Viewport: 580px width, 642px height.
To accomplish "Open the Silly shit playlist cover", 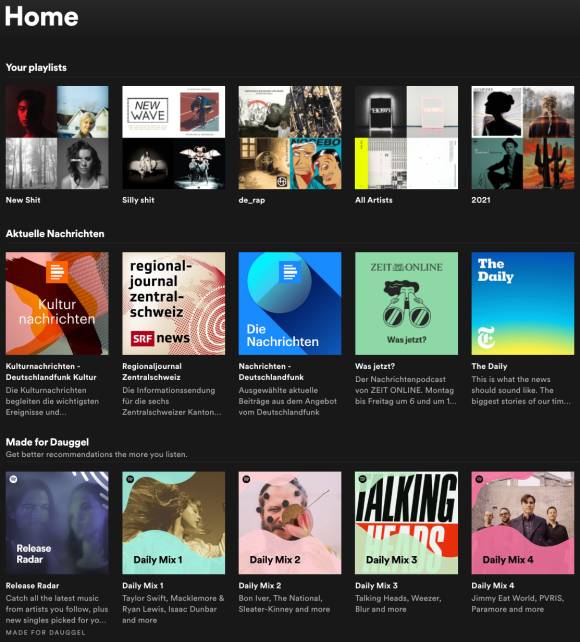I will (174, 138).
